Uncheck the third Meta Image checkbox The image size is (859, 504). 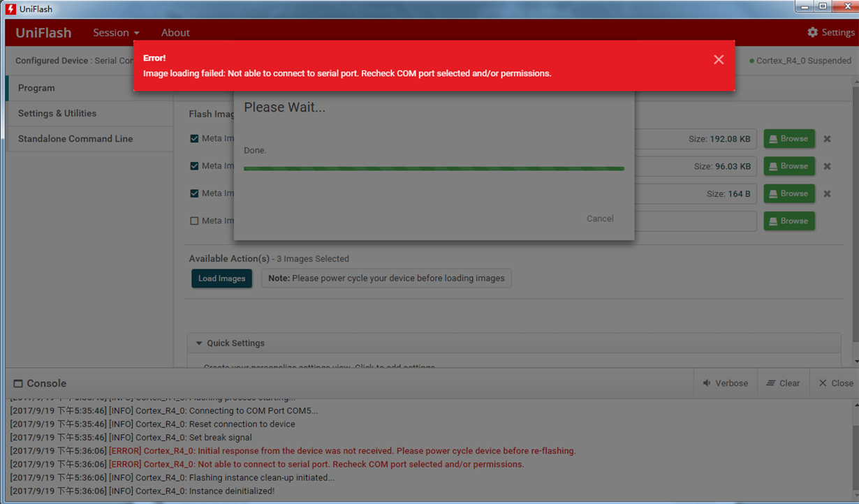pyautogui.click(x=194, y=193)
